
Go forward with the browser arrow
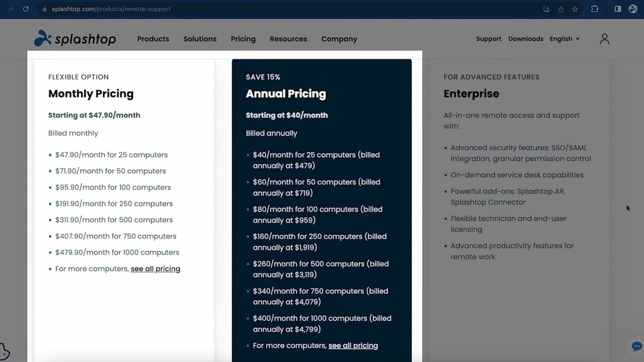coord(11,9)
